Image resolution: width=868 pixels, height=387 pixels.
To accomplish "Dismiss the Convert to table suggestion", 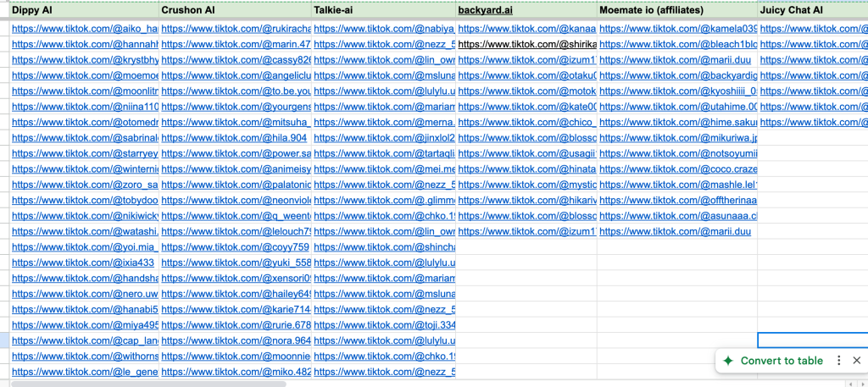I will click(857, 361).
